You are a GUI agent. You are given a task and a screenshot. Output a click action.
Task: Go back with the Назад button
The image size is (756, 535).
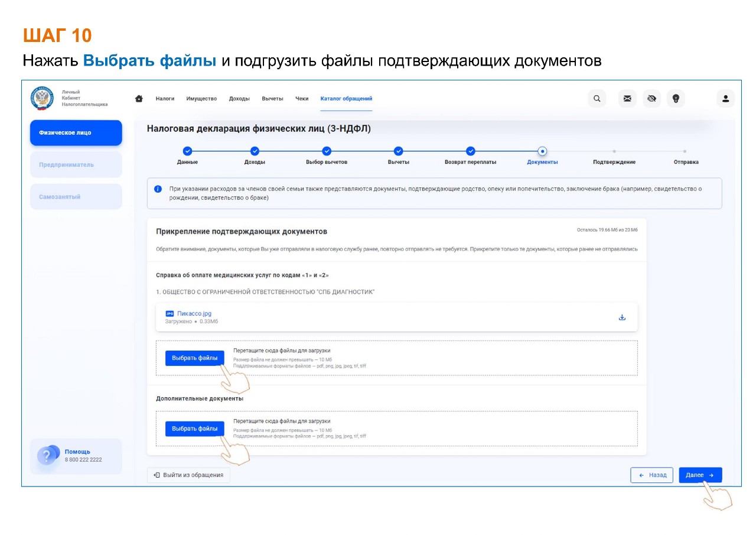(x=651, y=475)
